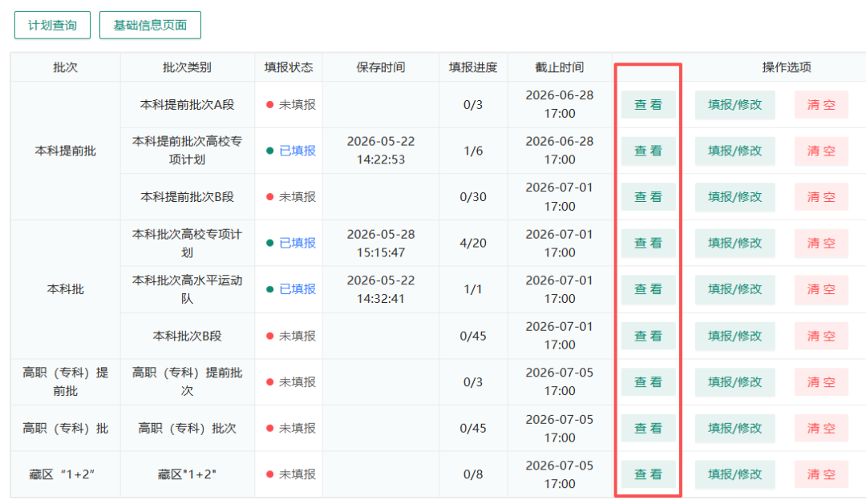Click the 截止时间 column header
The height and width of the screenshot is (504, 866).
pyautogui.click(x=560, y=67)
